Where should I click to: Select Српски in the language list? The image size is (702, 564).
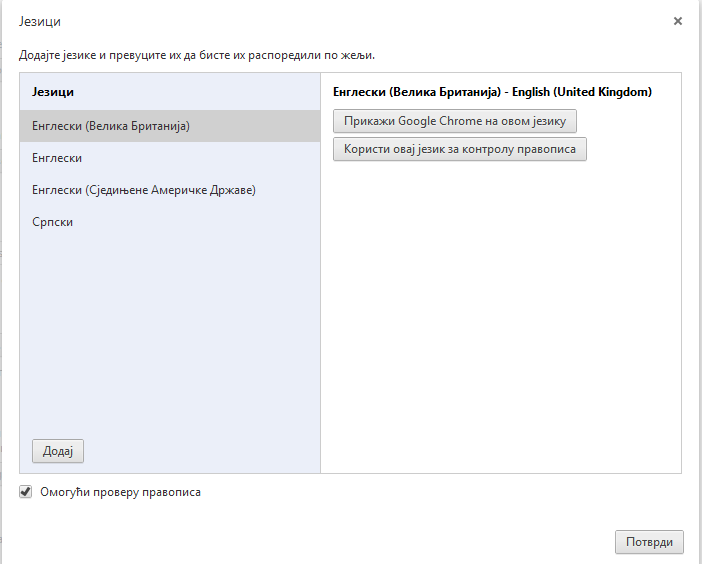pos(170,222)
